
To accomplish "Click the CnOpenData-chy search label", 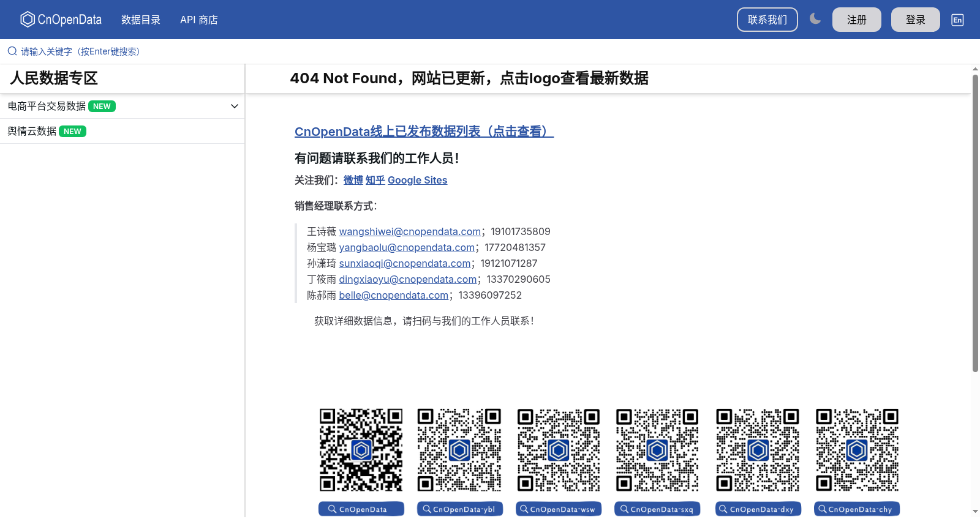I will 857,509.
